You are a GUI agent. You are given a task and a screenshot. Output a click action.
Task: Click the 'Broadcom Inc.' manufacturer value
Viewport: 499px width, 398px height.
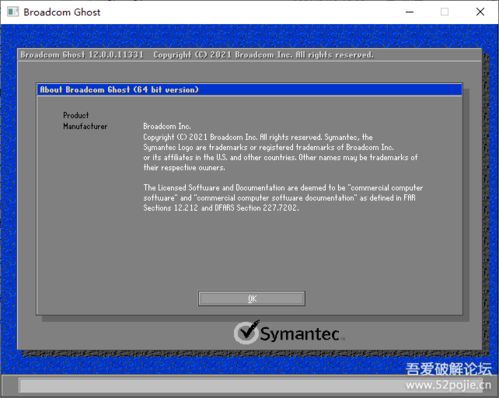[x=167, y=126]
